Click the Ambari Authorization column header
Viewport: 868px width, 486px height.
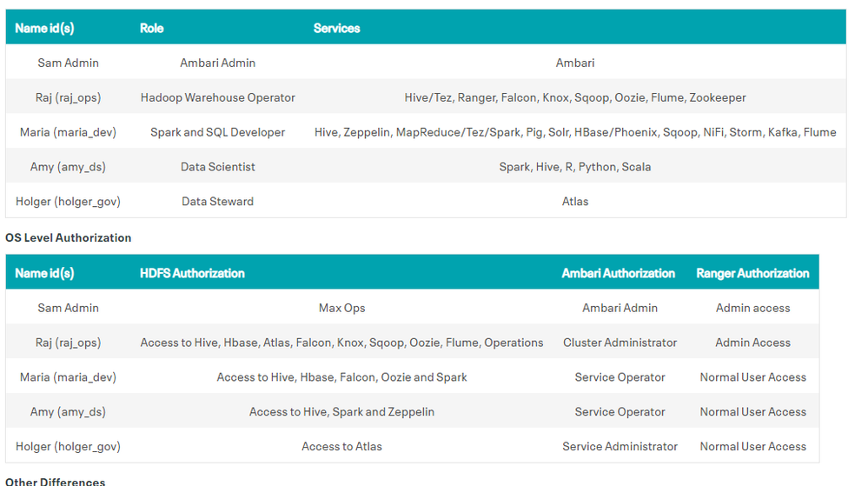619,273
